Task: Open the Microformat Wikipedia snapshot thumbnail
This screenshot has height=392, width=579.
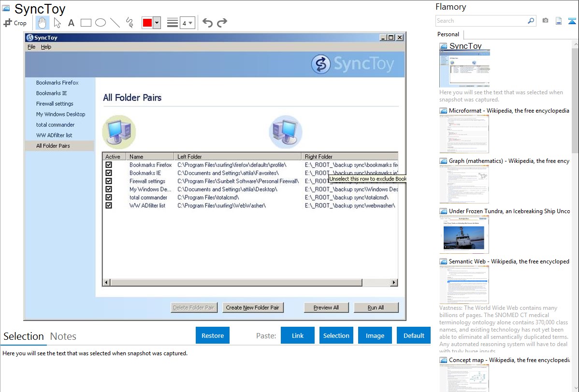Action: [464, 134]
